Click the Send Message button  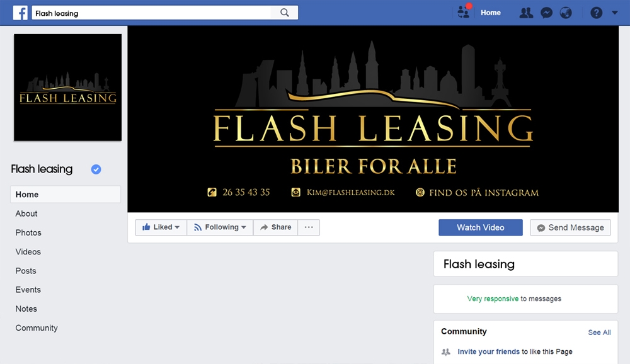pos(571,227)
